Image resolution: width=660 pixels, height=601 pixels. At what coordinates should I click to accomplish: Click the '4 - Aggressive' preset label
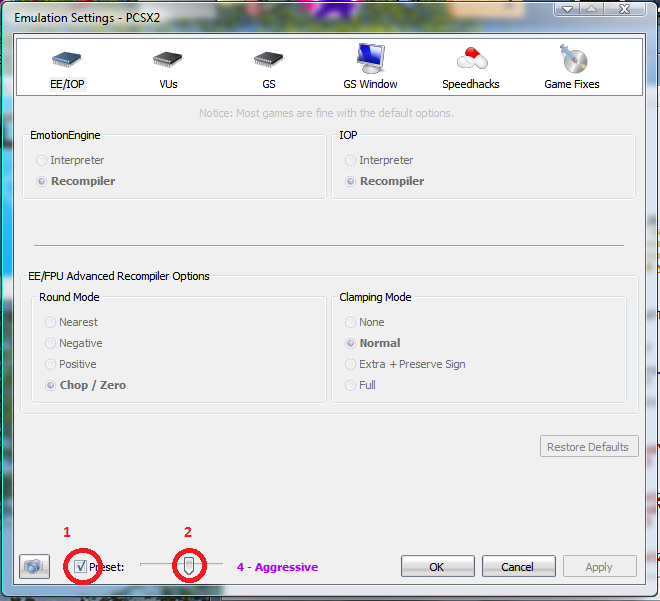277,567
